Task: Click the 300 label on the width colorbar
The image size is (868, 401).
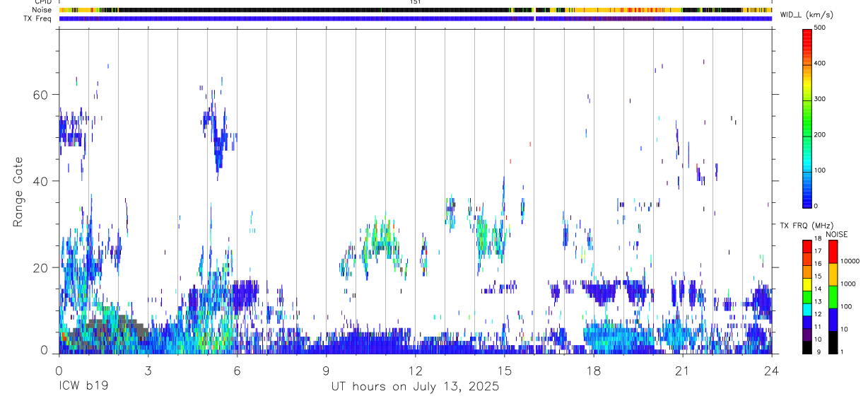Action: pos(820,99)
